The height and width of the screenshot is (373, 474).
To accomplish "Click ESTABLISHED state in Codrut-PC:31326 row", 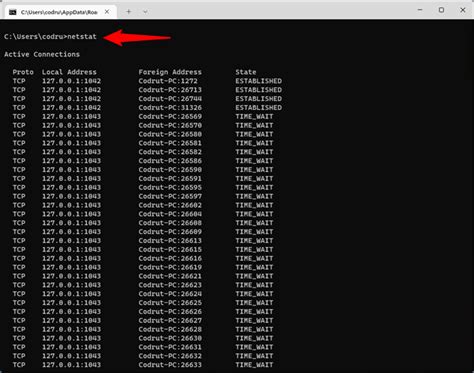I will tap(258, 107).
